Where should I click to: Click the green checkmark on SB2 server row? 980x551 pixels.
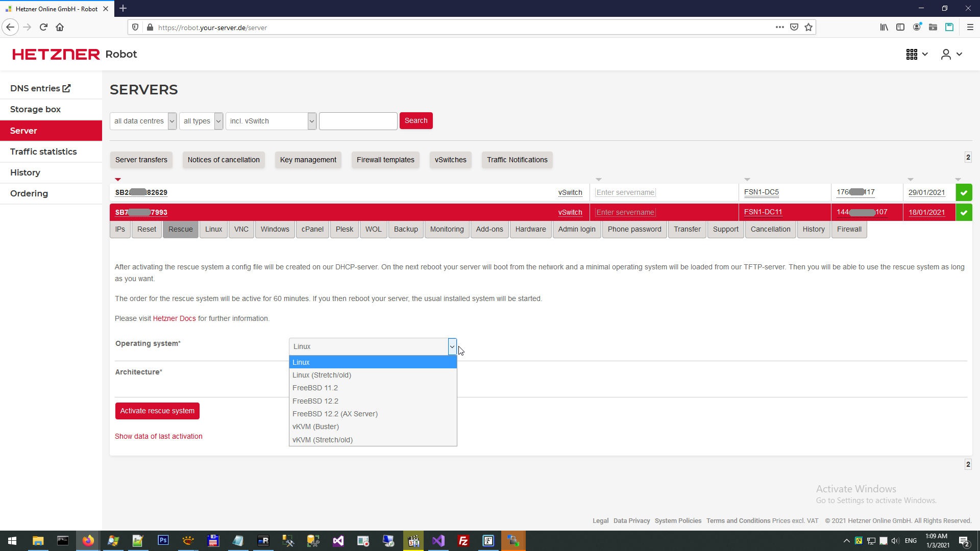[x=964, y=192]
